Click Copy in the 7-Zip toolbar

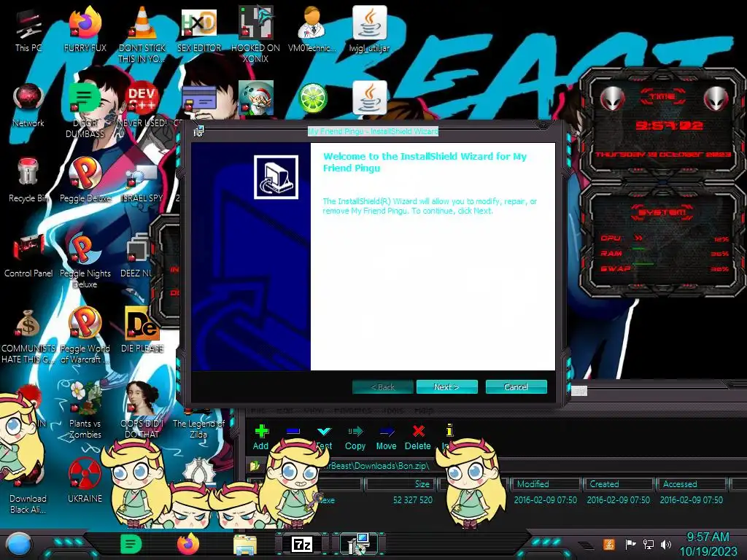tap(355, 437)
